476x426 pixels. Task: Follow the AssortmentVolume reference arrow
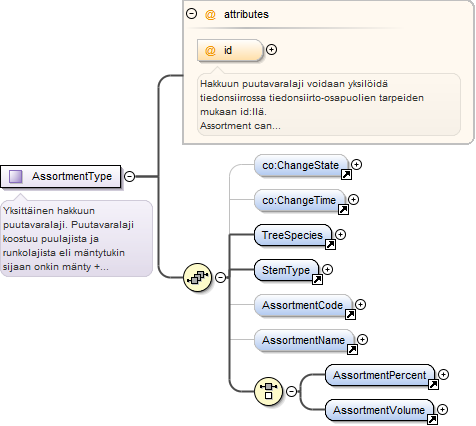[x=432, y=419]
